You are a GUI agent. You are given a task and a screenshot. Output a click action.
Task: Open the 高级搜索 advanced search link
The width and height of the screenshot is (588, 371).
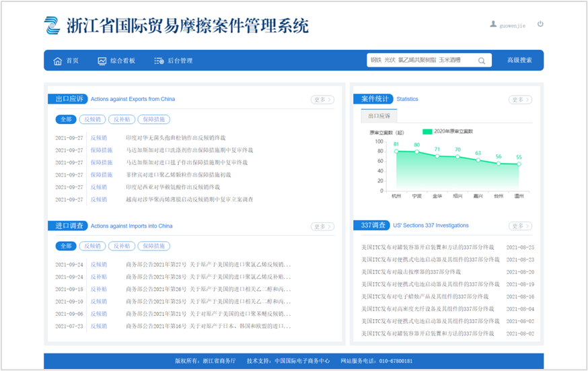pos(519,61)
